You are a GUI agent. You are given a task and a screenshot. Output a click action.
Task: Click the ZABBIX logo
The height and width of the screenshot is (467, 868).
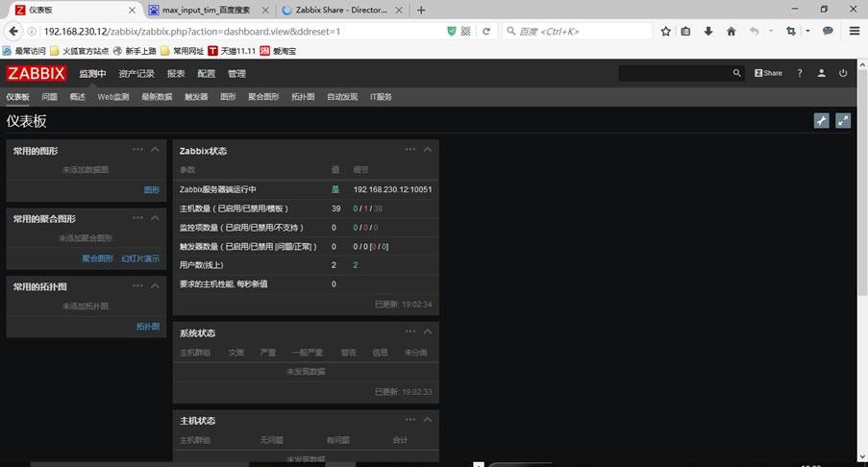(x=37, y=73)
